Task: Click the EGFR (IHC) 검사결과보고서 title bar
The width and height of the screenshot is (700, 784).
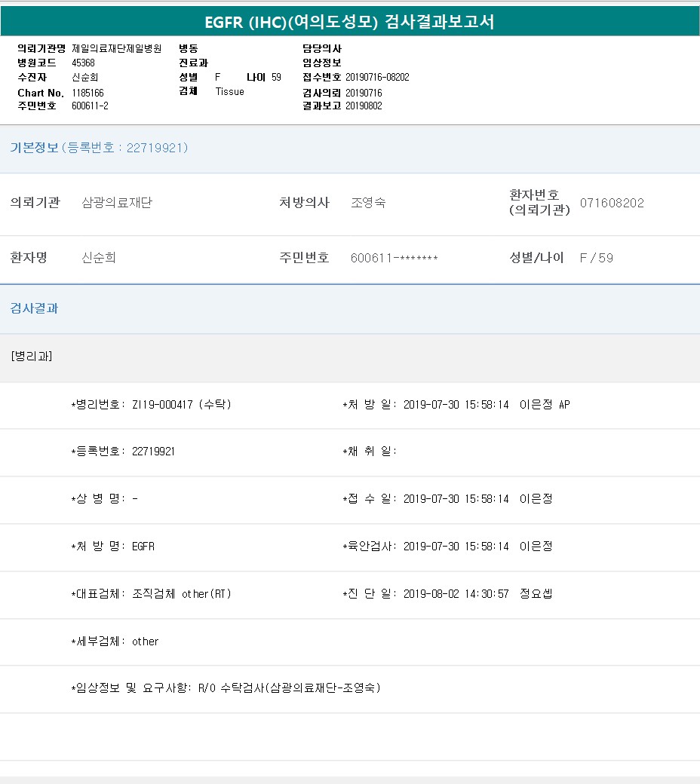Action: pyautogui.click(x=350, y=22)
